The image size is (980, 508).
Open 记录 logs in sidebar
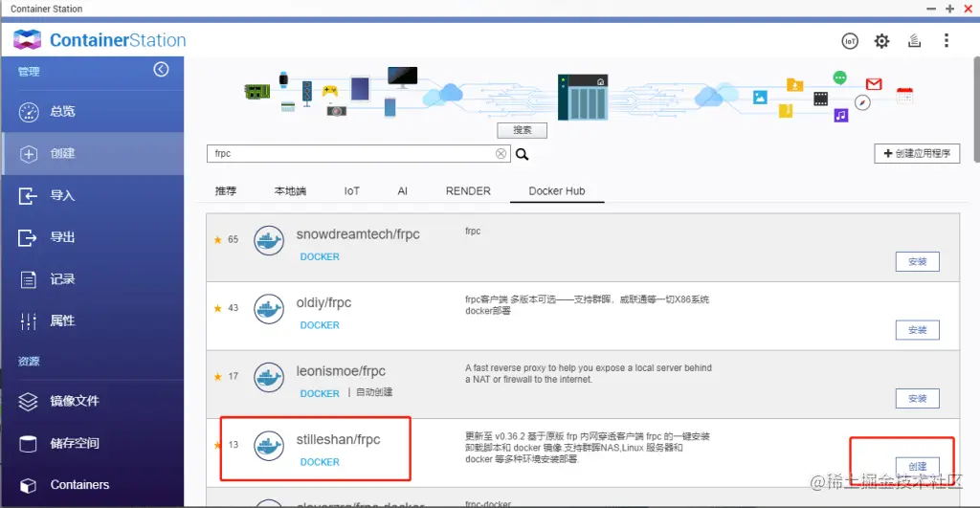pyautogui.click(x=93, y=279)
